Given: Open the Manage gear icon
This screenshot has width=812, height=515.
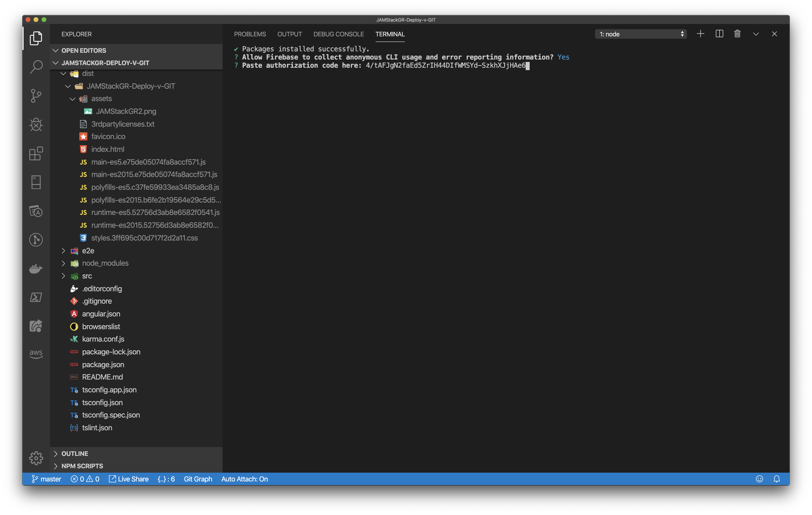Looking at the screenshot, I should tap(36, 458).
